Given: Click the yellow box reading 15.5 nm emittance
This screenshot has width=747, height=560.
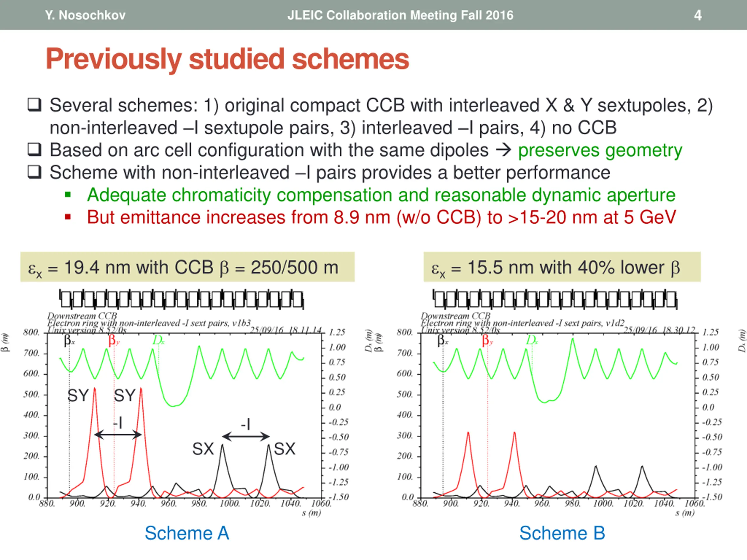Looking at the screenshot, I should tap(562, 267).
